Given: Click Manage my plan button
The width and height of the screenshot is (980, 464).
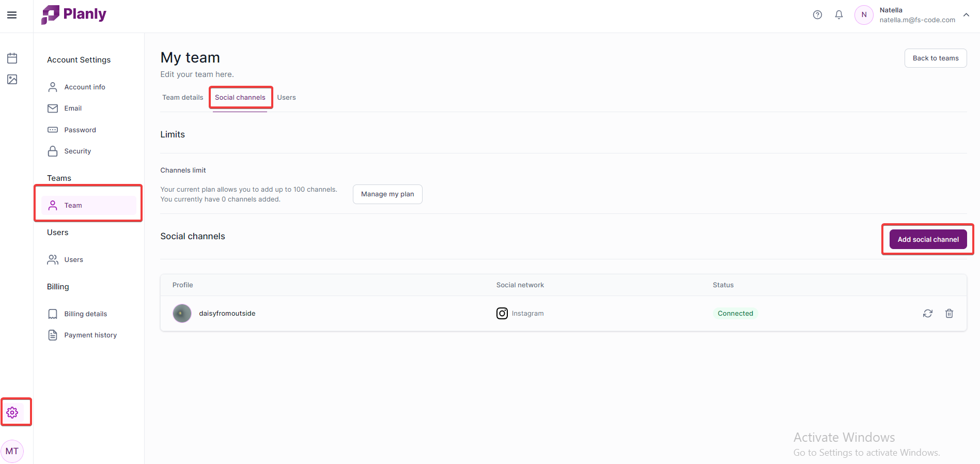Looking at the screenshot, I should 387,194.
